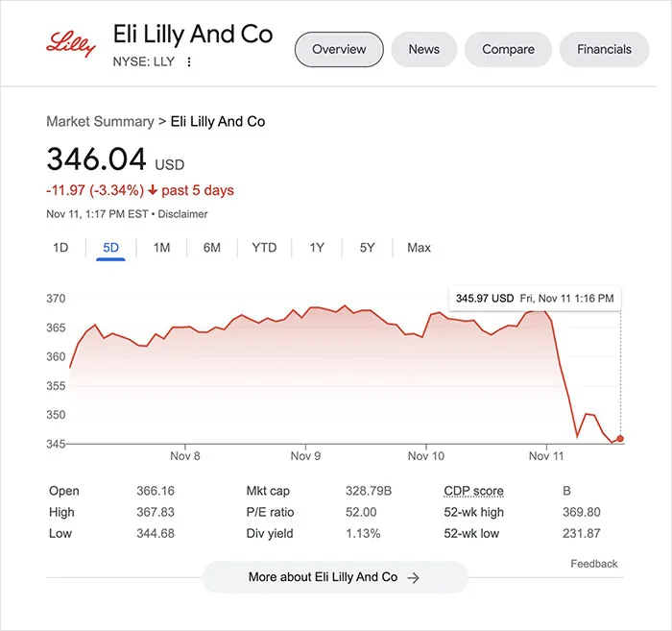The width and height of the screenshot is (672, 631).
Task: Select the 1M time range
Action: click(x=161, y=248)
